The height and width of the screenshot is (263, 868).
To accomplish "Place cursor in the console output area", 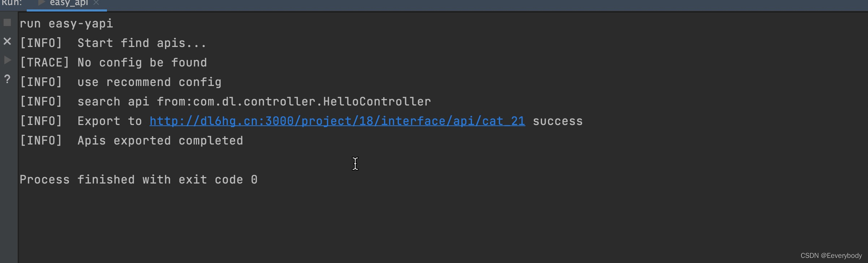I will [355, 164].
